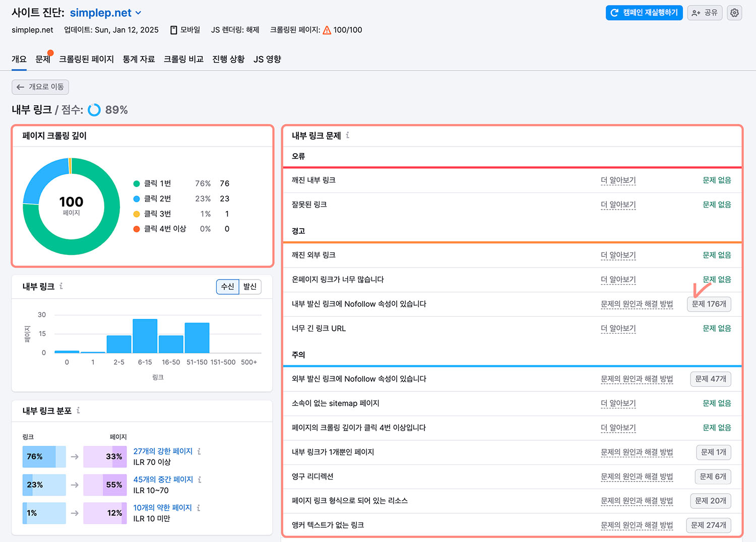This screenshot has height=542, width=756.
Task: Click the 55% page distribution bar
Action: tap(105, 485)
